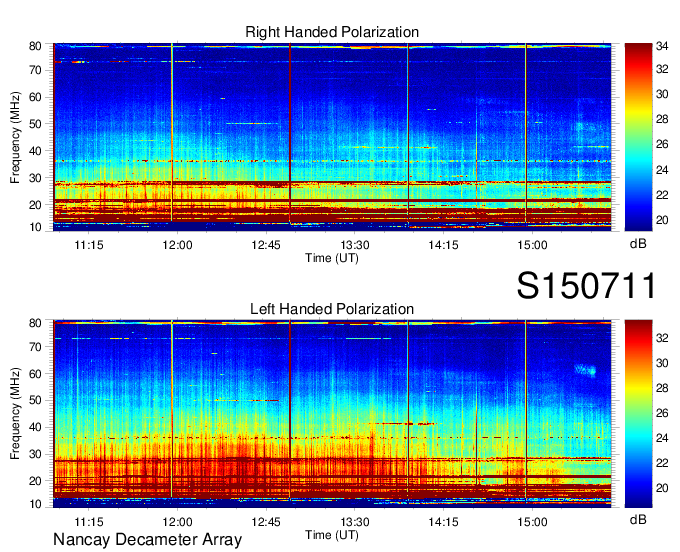Image resolution: width=680 pixels, height=552 pixels.
Task: Click the Left Handed plot's "Time (UT)" axis label
Action: tap(332, 535)
